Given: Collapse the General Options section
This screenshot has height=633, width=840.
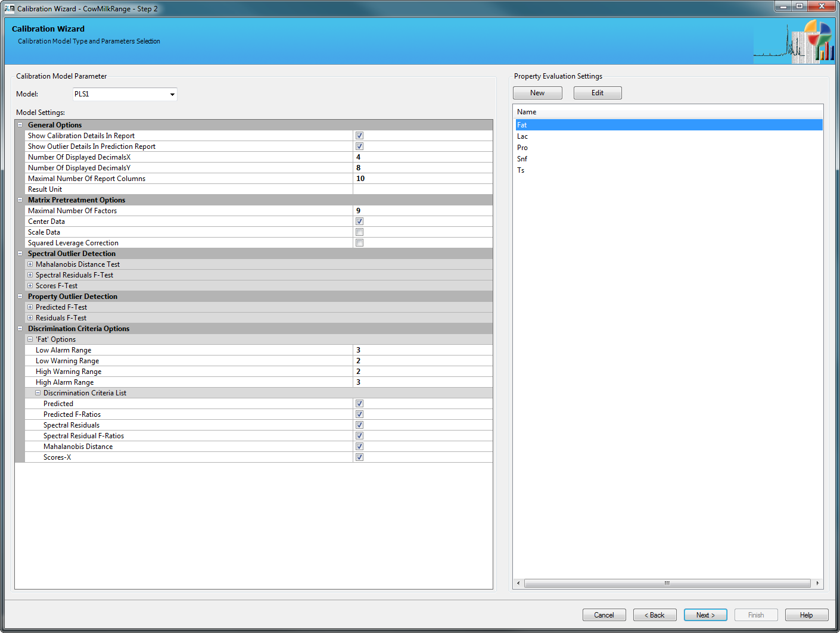Looking at the screenshot, I should (x=20, y=125).
